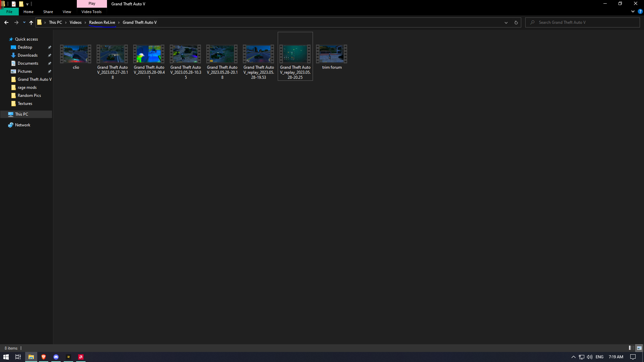Select video Grand Theft Auto V_2023.05.28-20.18
The height and width of the screenshot is (362, 644).
(222, 62)
